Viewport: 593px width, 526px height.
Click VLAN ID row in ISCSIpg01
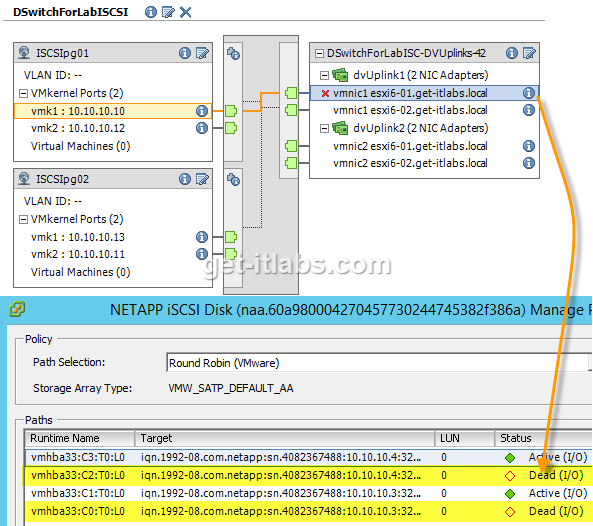[53, 75]
